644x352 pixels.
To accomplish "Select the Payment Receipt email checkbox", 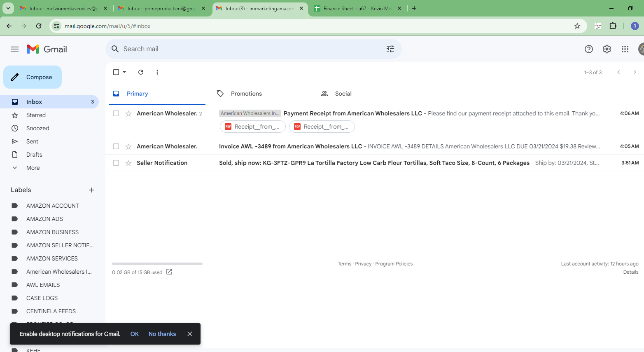I will pos(116,113).
